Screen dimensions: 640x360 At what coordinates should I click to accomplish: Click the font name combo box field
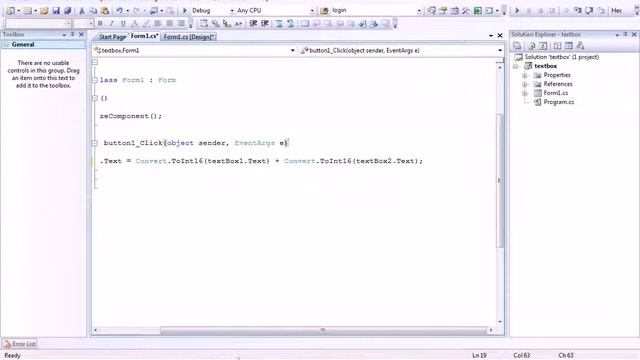tap(38, 24)
